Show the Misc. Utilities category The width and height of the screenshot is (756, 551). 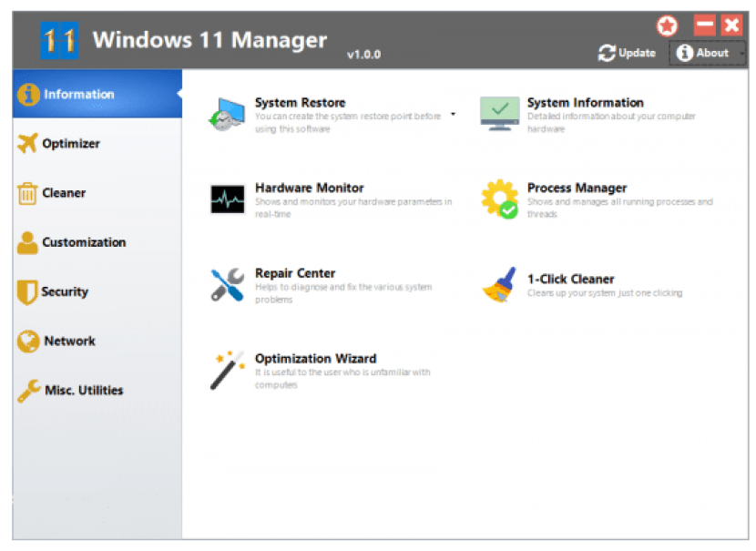[83, 391]
